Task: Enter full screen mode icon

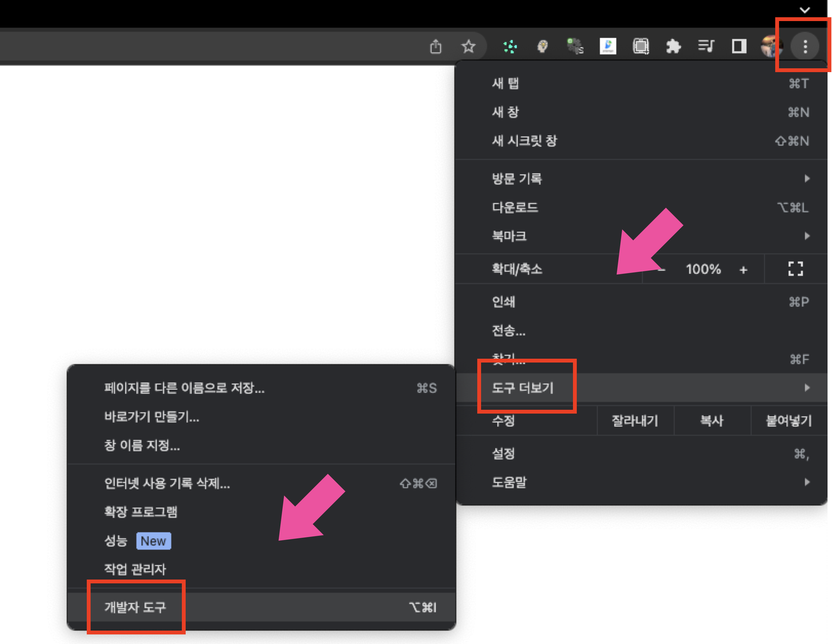Action: (795, 269)
